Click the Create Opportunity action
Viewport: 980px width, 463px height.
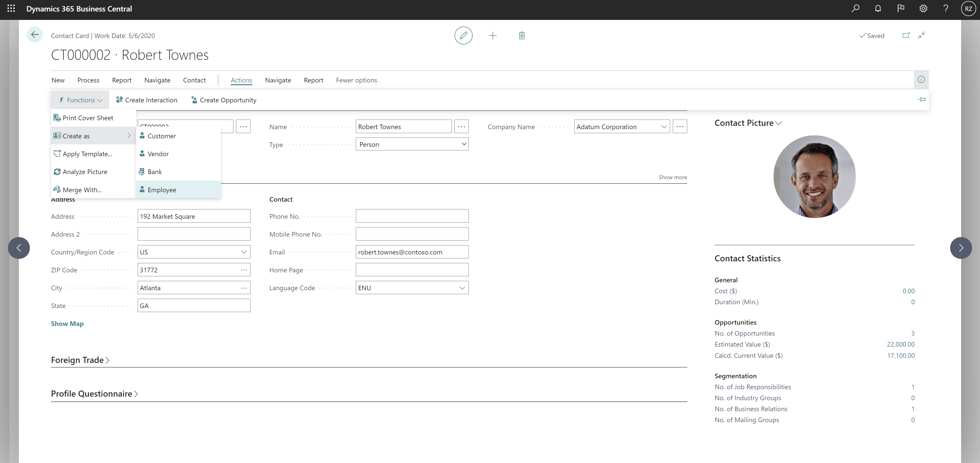[x=224, y=100]
